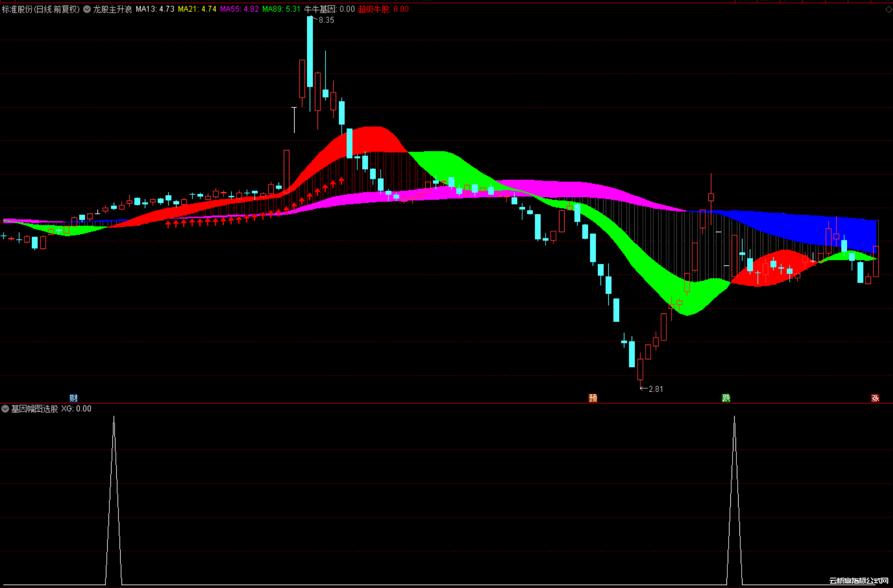The image size is (893, 588).
Task: Click the yellow MA21: 4.74 value
Action: pyautogui.click(x=197, y=9)
